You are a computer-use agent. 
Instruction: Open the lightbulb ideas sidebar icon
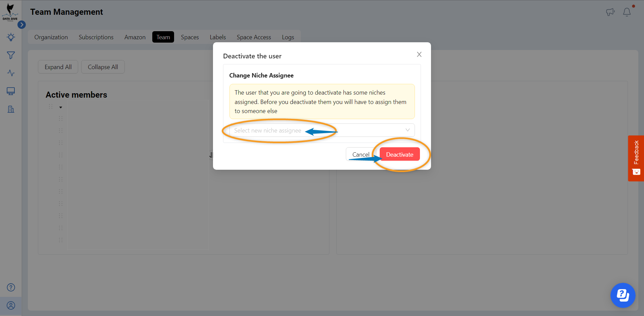point(11,37)
